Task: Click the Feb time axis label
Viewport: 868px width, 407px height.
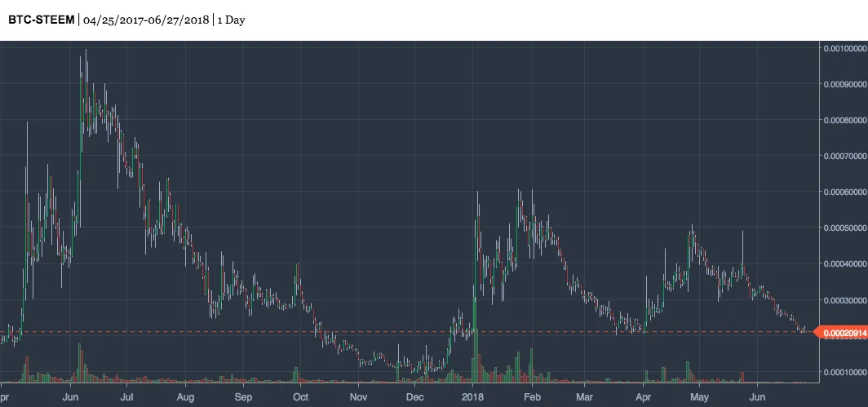Action: [531, 397]
